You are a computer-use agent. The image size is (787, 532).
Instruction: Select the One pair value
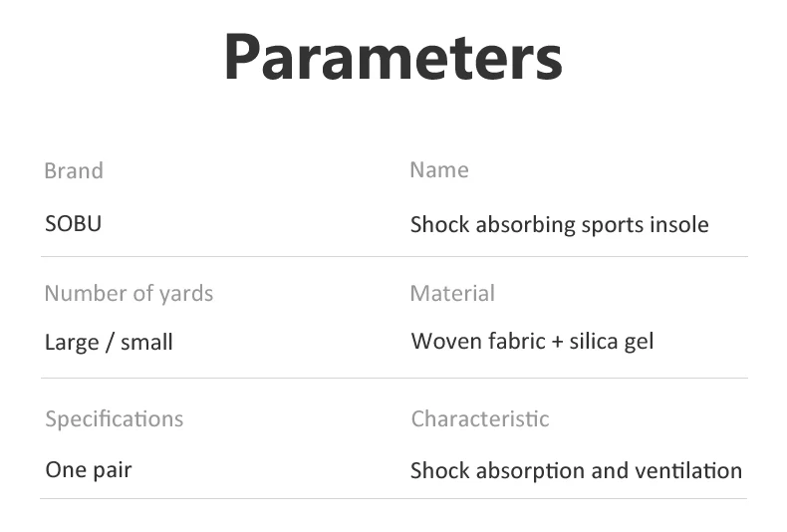click(x=88, y=468)
